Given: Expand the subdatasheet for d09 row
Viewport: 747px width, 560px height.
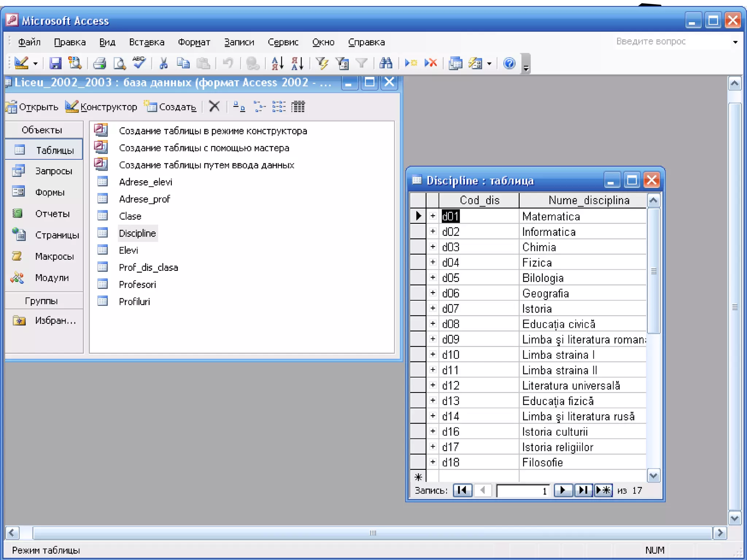Looking at the screenshot, I should pos(433,339).
